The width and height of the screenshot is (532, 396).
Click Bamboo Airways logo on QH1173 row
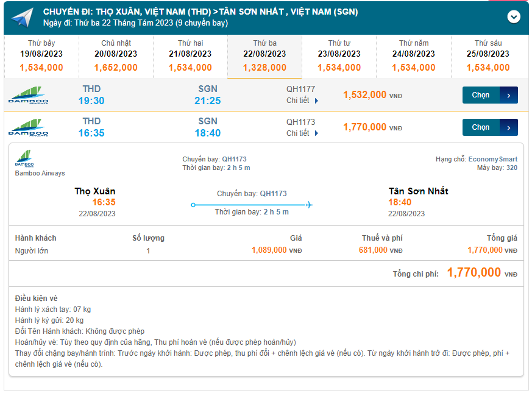click(x=28, y=127)
